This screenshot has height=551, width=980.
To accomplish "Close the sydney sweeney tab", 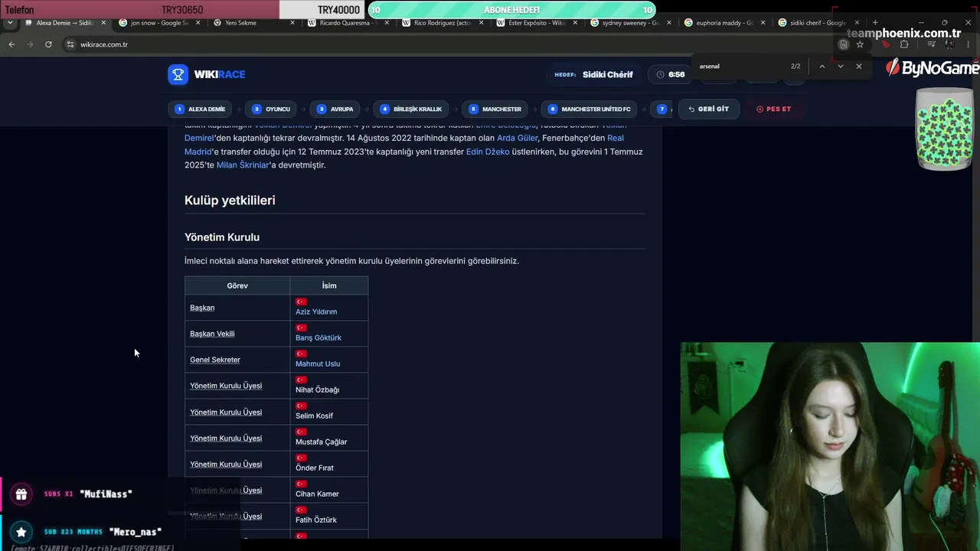I will [671, 23].
